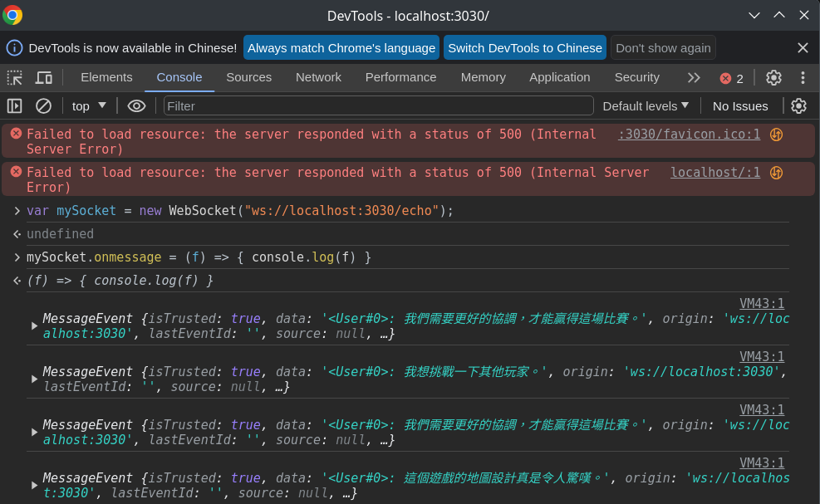Open the first VM43:1 source link

(x=762, y=304)
